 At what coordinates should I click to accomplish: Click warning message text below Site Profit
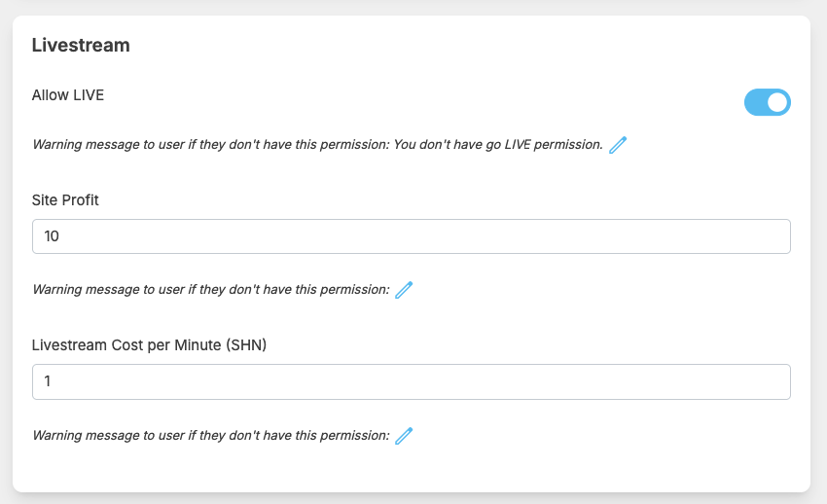211,289
